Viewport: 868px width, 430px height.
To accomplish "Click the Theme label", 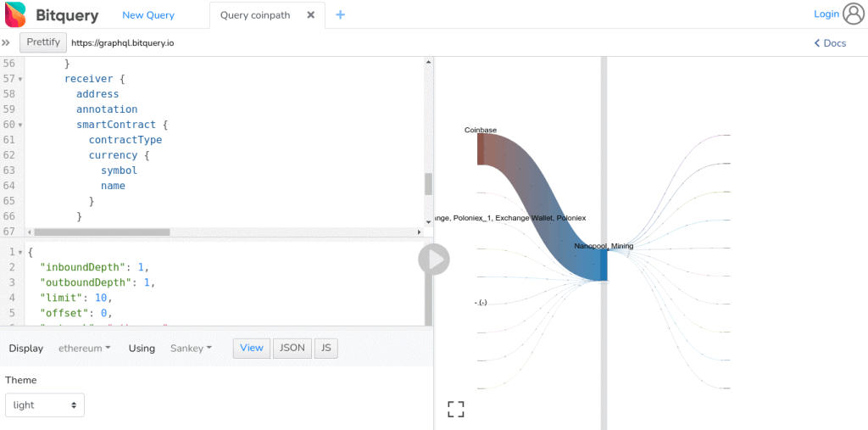I will point(21,380).
